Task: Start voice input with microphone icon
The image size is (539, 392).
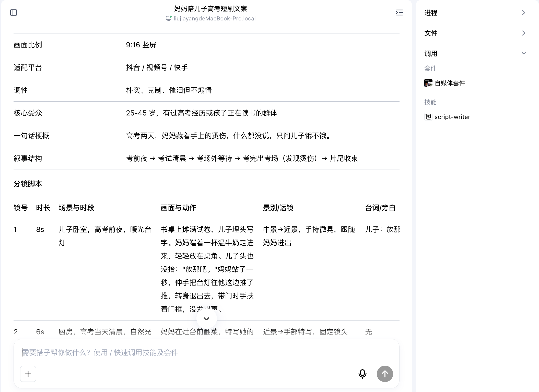Action: [x=362, y=374]
